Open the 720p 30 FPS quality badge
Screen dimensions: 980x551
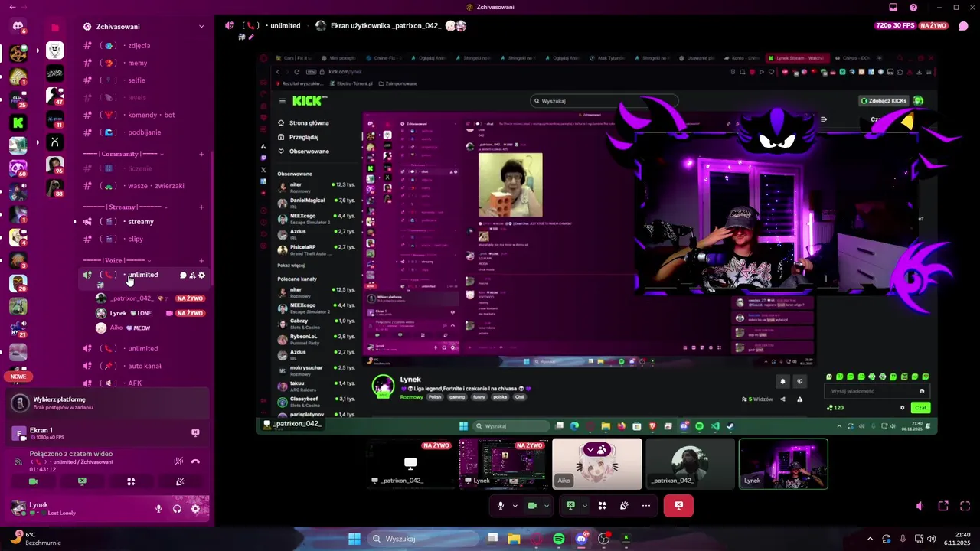[896, 26]
